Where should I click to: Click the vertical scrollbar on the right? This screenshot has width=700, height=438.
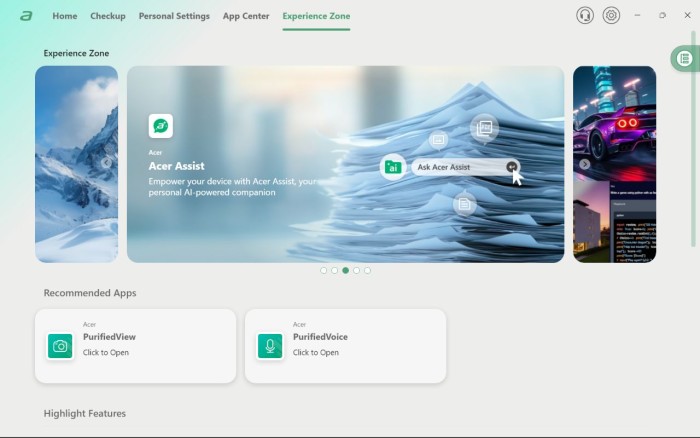pyautogui.click(x=693, y=138)
